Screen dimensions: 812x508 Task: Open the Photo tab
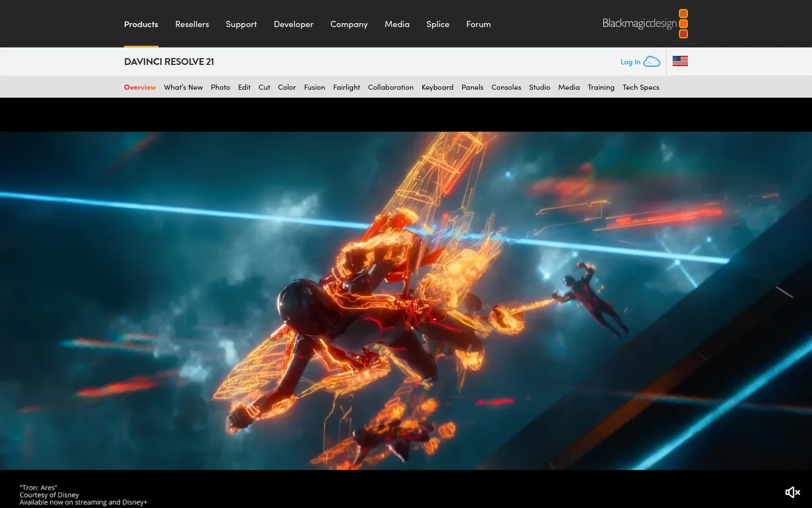pos(220,87)
